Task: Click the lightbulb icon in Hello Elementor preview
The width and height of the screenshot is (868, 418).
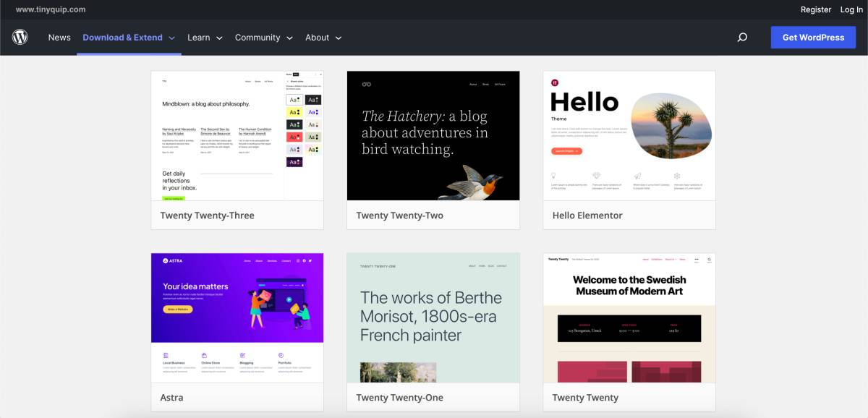Action: point(553,176)
